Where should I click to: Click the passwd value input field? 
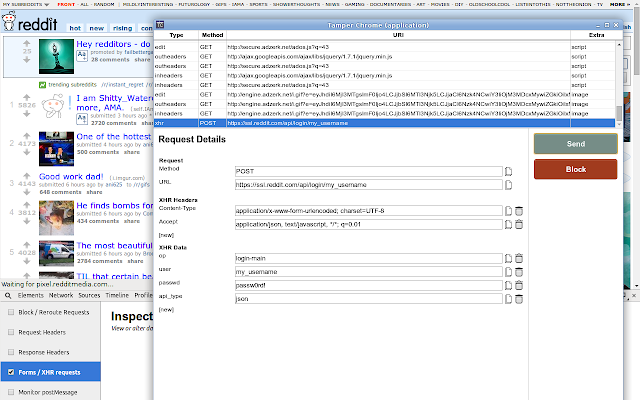pos(368,285)
